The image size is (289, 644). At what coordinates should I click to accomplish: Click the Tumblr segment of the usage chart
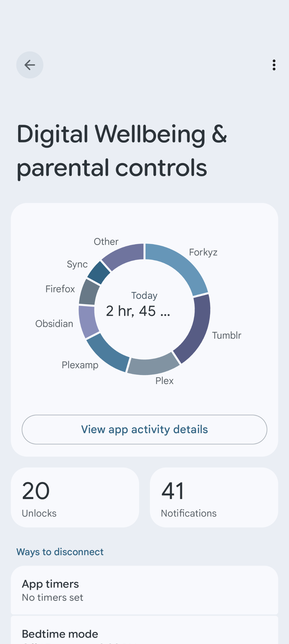coord(196,329)
